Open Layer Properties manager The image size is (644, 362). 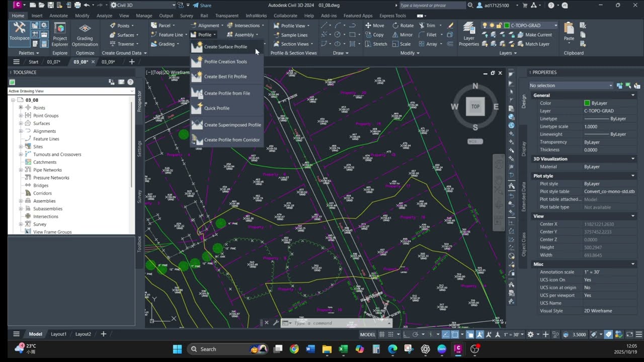469,34
